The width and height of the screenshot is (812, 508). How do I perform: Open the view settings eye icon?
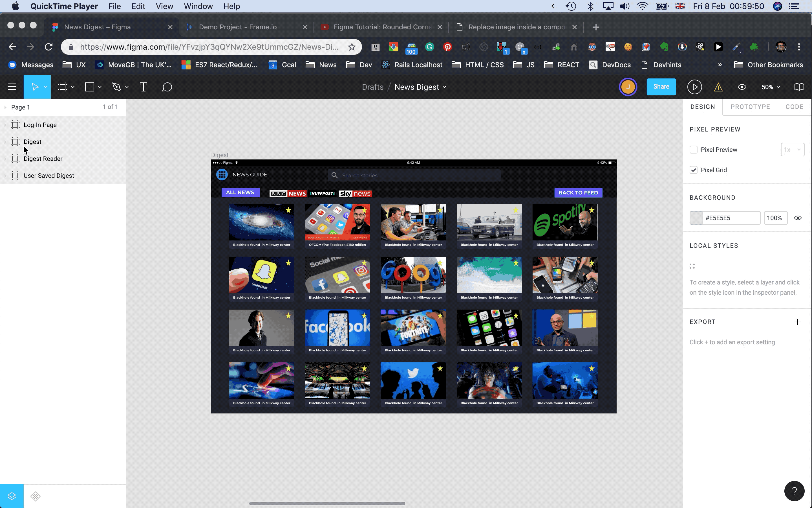(x=742, y=87)
